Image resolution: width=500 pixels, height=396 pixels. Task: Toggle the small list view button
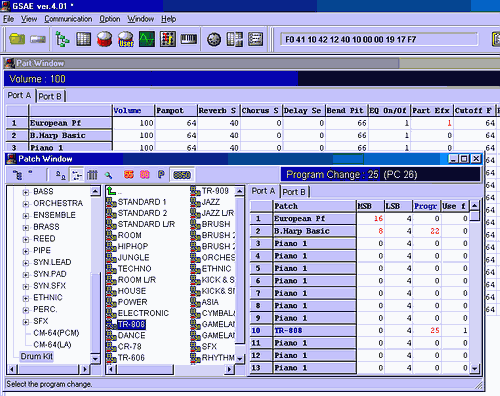[77, 175]
